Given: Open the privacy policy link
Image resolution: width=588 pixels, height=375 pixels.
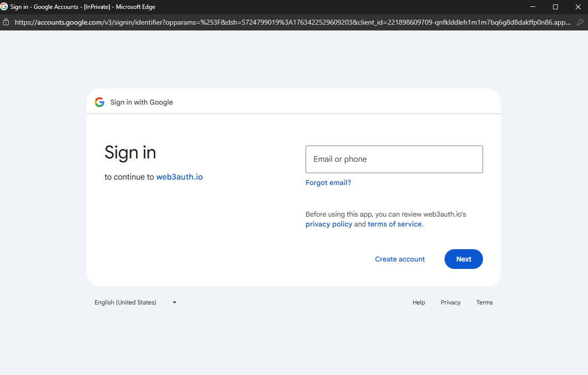Looking at the screenshot, I should 329,224.
